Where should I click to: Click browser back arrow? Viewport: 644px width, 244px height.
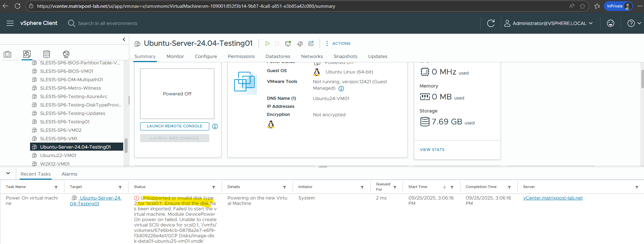(x=5, y=6)
